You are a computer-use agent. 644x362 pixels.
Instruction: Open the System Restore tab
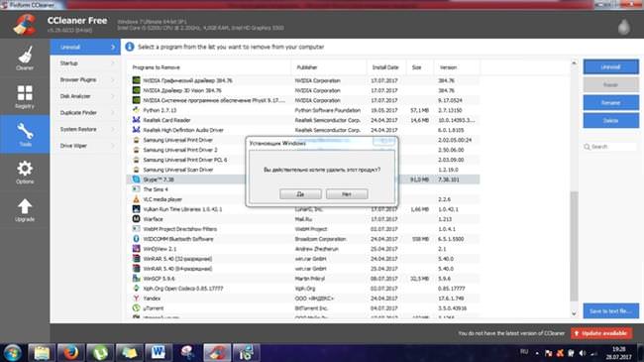click(x=85, y=129)
